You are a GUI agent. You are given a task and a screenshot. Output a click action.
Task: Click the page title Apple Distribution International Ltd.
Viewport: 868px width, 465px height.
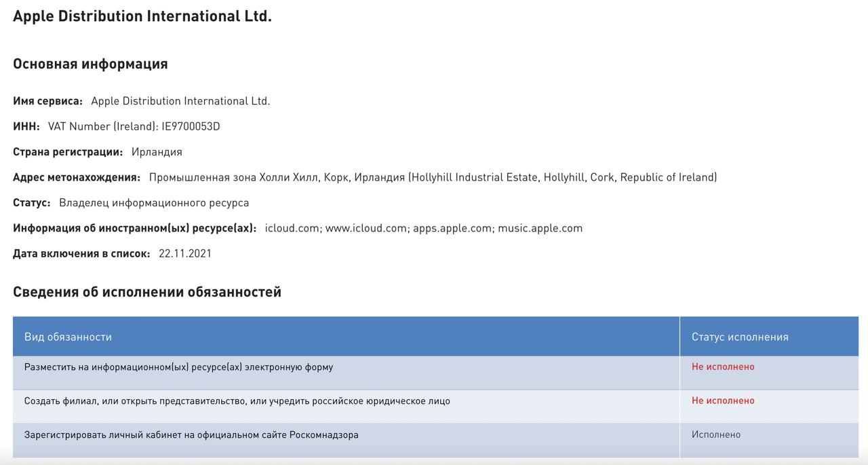click(142, 16)
